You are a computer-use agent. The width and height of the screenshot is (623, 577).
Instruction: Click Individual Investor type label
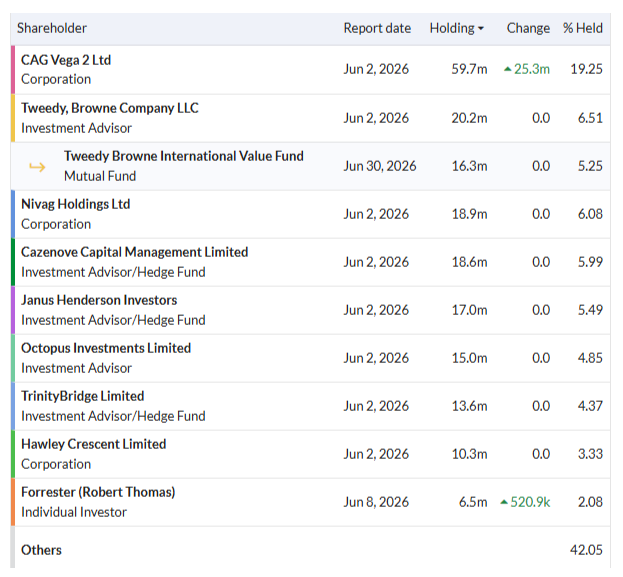click(x=74, y=512)
